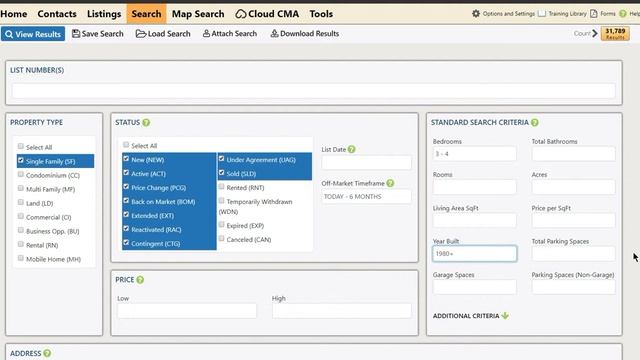Focus the Living Area SqFt field

[x=474, y=220]
